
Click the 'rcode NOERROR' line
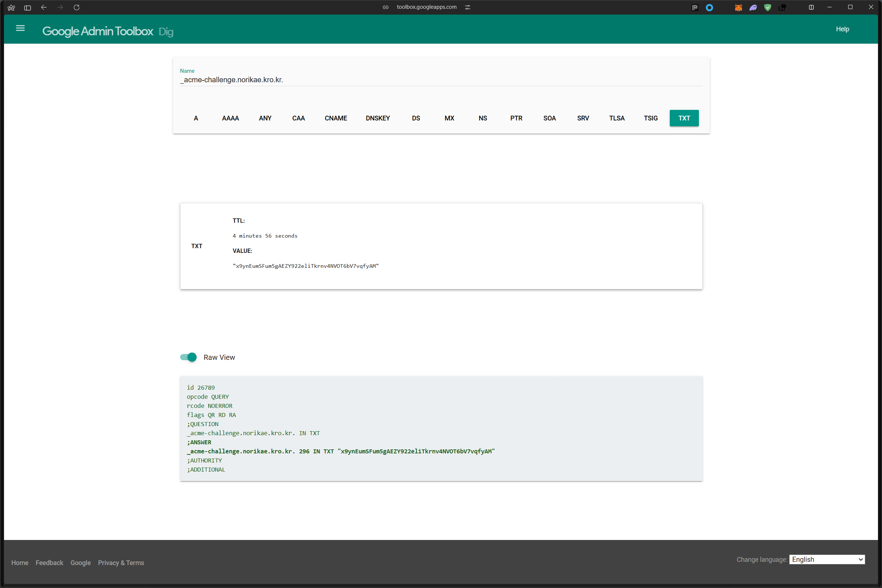click(x=209, y=406)
